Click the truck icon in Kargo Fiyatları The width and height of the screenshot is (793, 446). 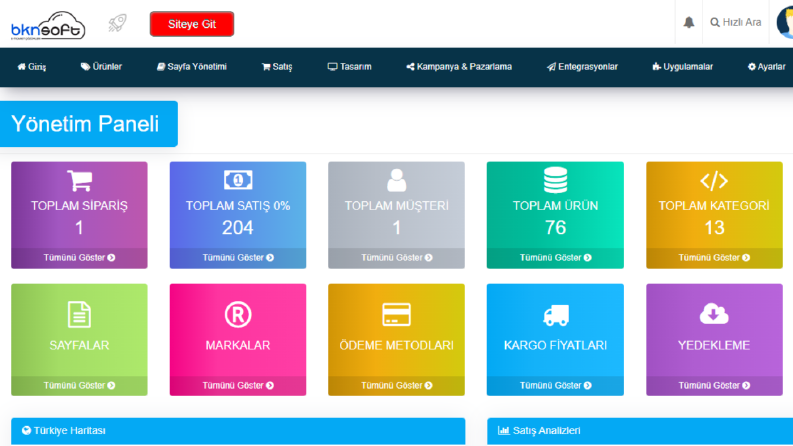point(555,315)
